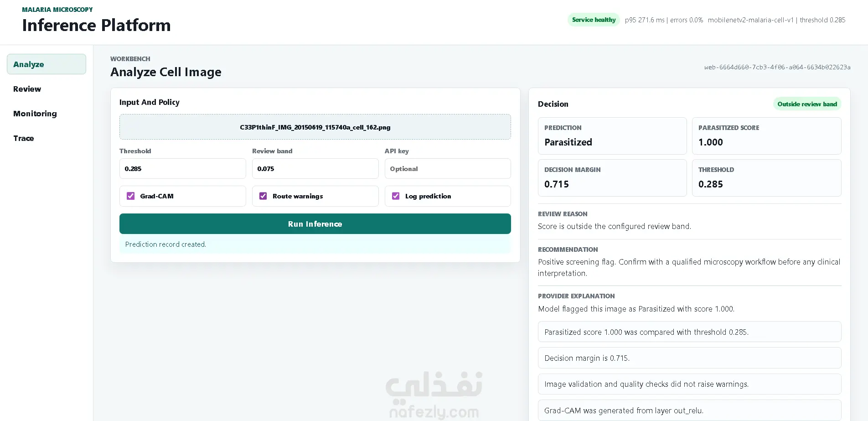The height and width of the screenshot is (421, 868).
Task: Click the Service healthy status badge
Action: pyautogui.click(x=594, y=20)
